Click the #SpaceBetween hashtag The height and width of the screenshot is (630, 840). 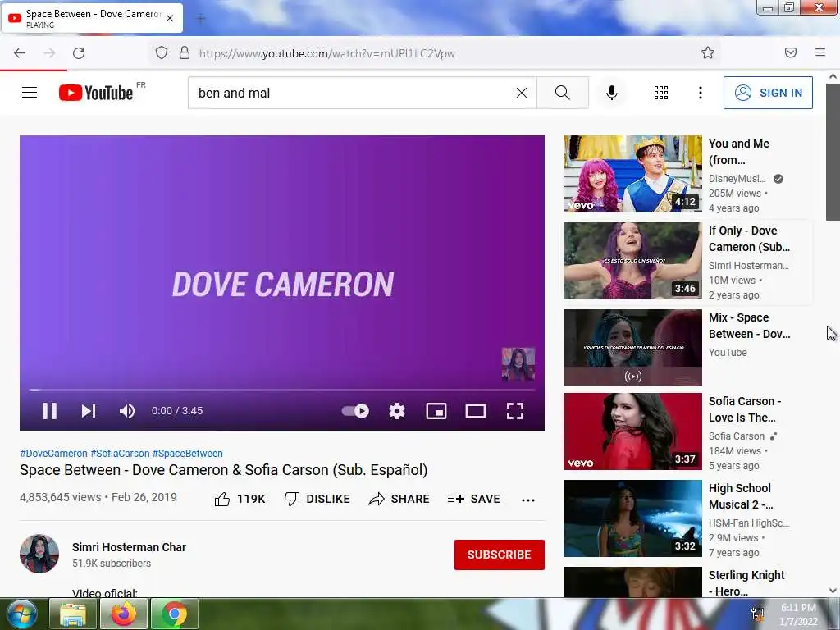click(188, 453)
